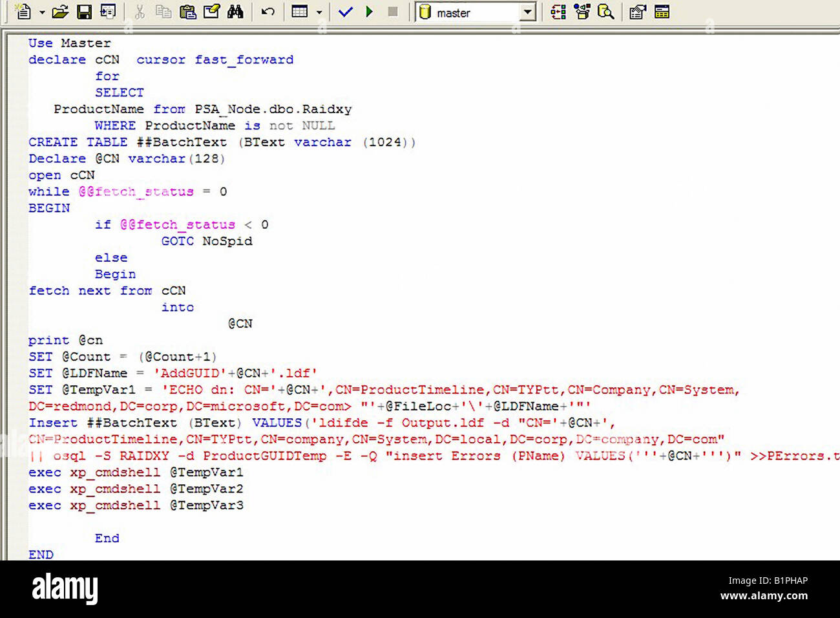Click the Clear Window icon
Image resolution: width=840 pixels, height=618 pixels.
pyautogui.click(x=211, y=12)
